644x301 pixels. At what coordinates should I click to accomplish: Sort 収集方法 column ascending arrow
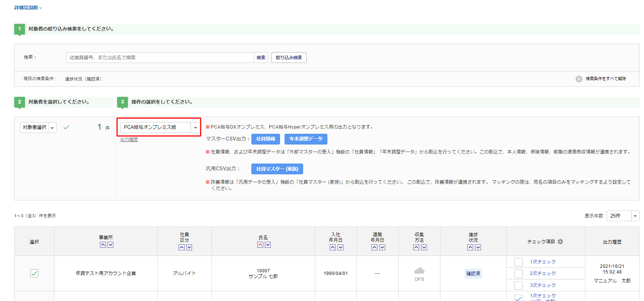pos(416,247)
